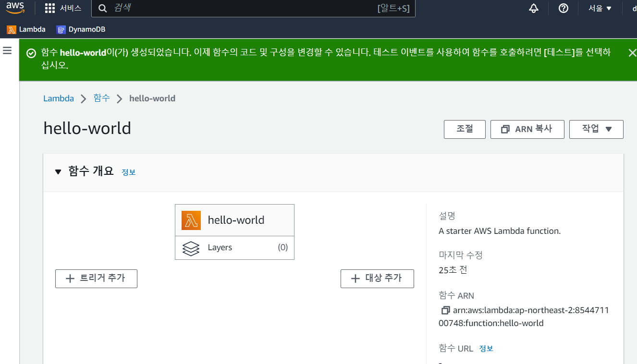The image size is (637, 364).
Task: Click the '25초 전' last modified value
Action: 453,270
